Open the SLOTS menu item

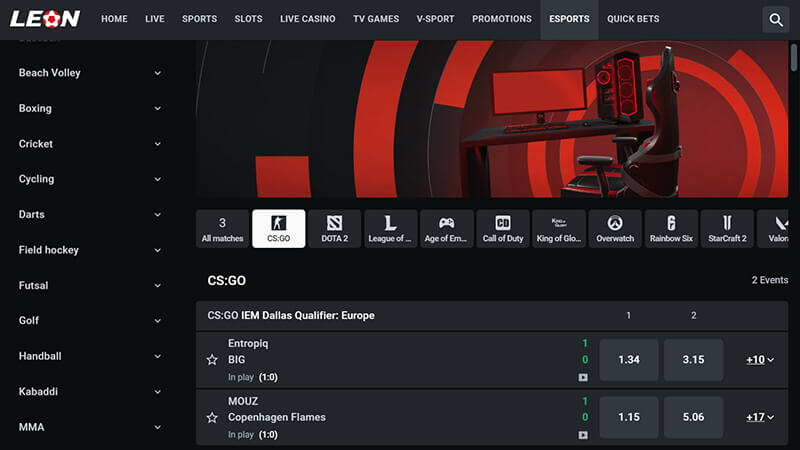point(248,19)
